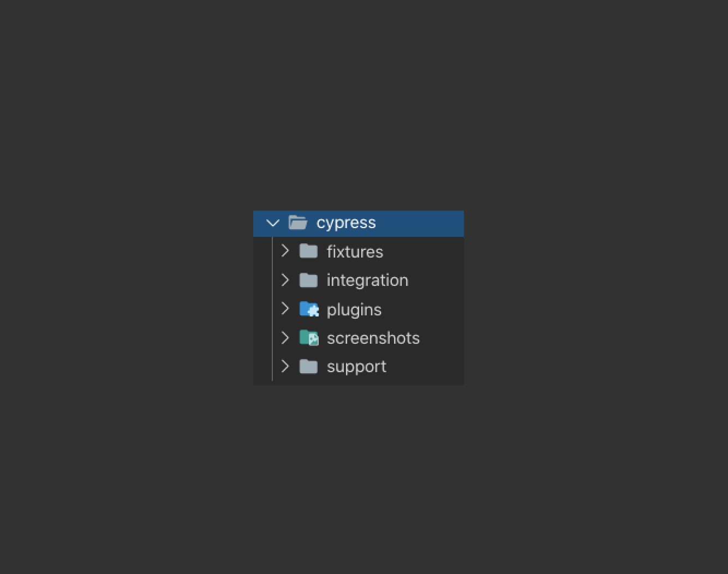This screenshot has width=728, height=574.
Task: Click the blue plugins puzzle folder icon
Action: tap(309, 309)
